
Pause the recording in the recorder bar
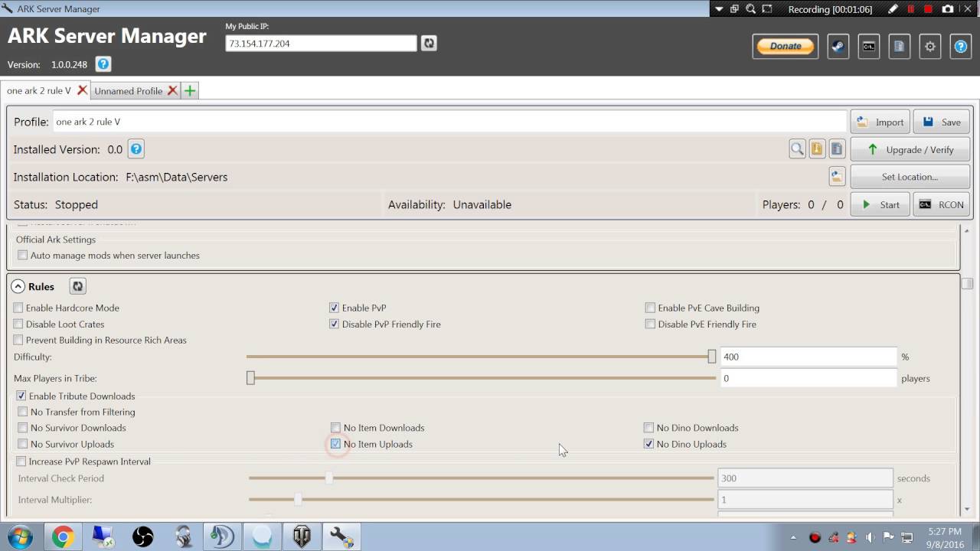click(x=911, y=9)
